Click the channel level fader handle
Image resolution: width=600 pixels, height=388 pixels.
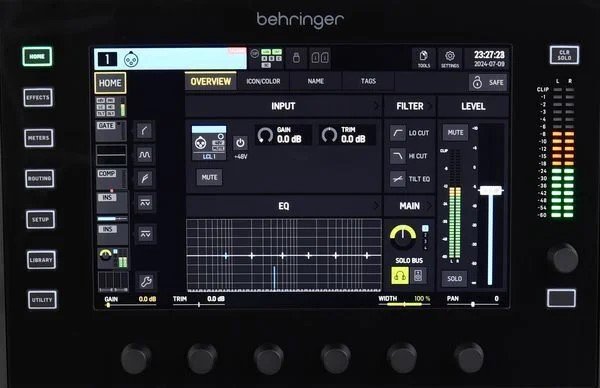(491, 190)
